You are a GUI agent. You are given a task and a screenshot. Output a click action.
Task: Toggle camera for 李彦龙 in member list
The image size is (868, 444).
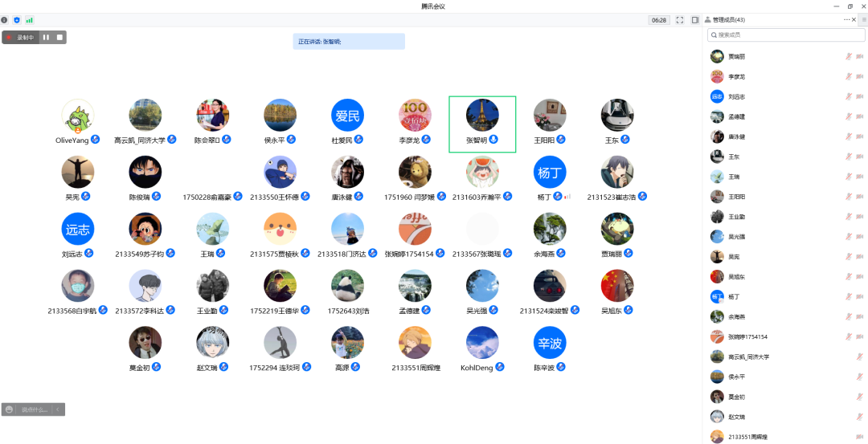coord(859,76)
